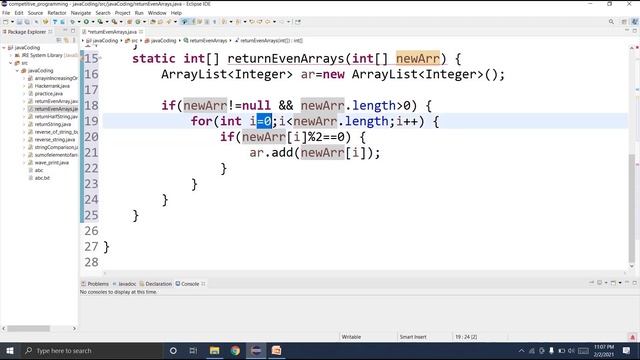Click the Open Perspective icon at top right
640x360 pixels.
[624, 22]
